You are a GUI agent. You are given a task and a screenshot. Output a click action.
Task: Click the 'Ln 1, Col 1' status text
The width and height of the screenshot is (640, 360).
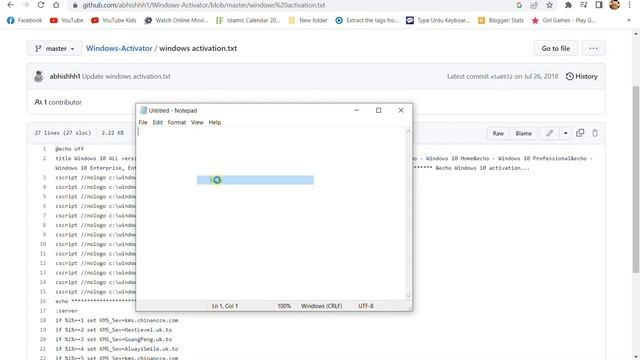point(224,306)
